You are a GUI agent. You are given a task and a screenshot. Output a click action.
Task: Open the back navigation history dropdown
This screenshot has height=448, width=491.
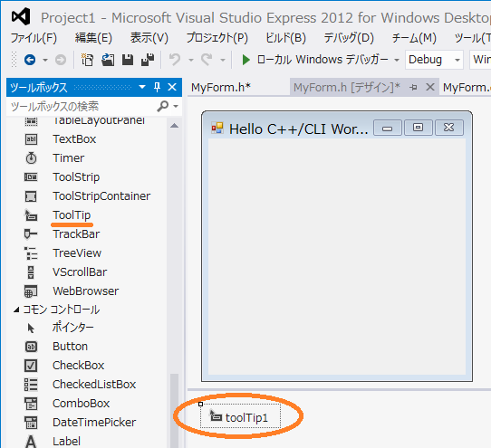point(45,60)
